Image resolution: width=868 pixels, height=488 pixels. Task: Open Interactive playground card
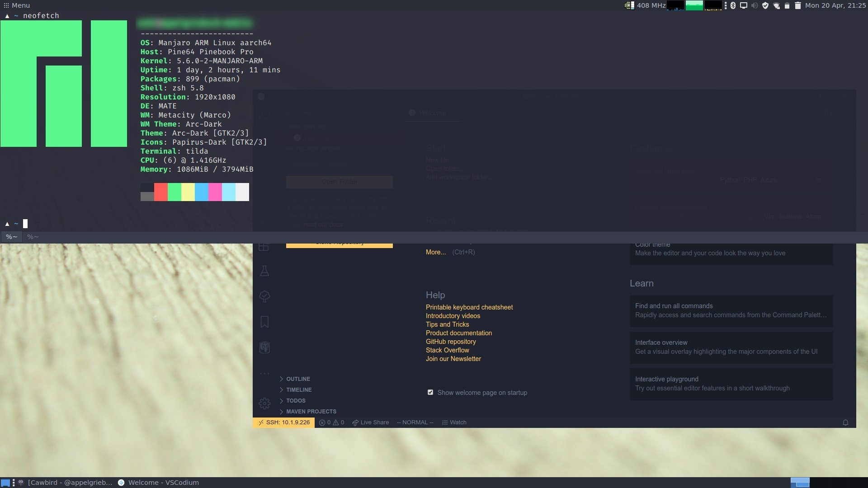731,384
